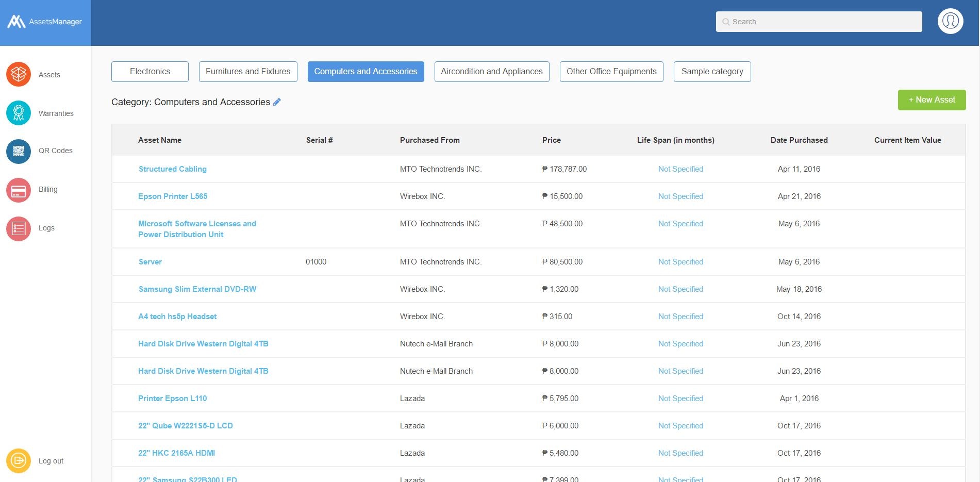Open the Furnitures and Fixtures category
Image resolution: width=980 pixels, height=482 pixels.
tap(247, 71)
